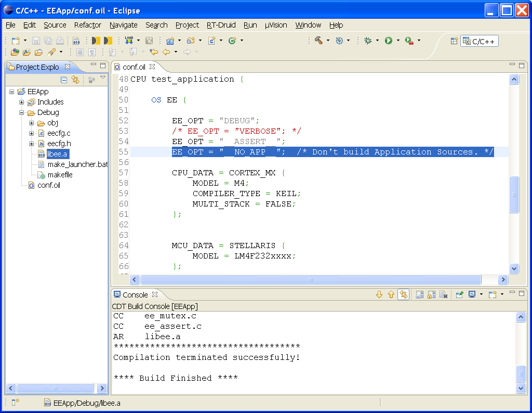This screenshot has width=532, height=413.
Task: Toggle the first yellow half-circle toolbar button
Action: tap(96, 41)
